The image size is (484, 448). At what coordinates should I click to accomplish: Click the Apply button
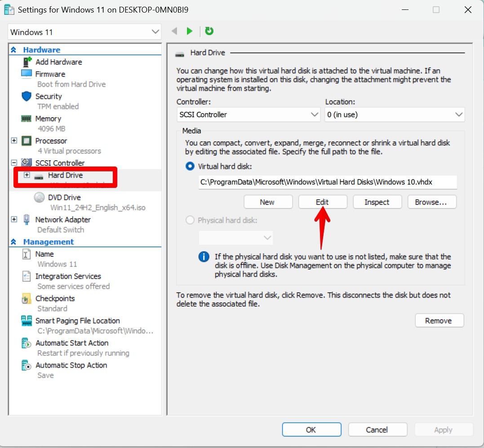[444, 430]
